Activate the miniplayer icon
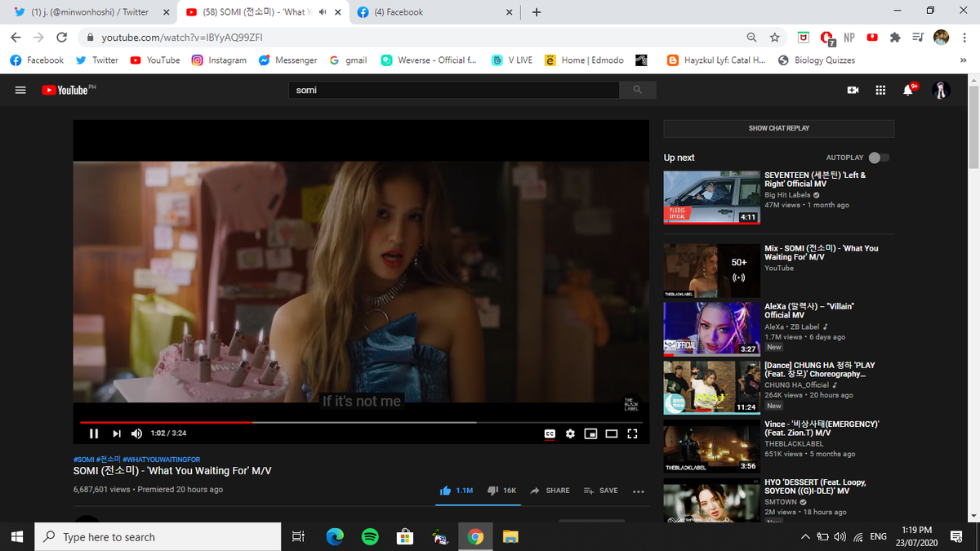The image size is (980, 551). [x=590, y=433]
